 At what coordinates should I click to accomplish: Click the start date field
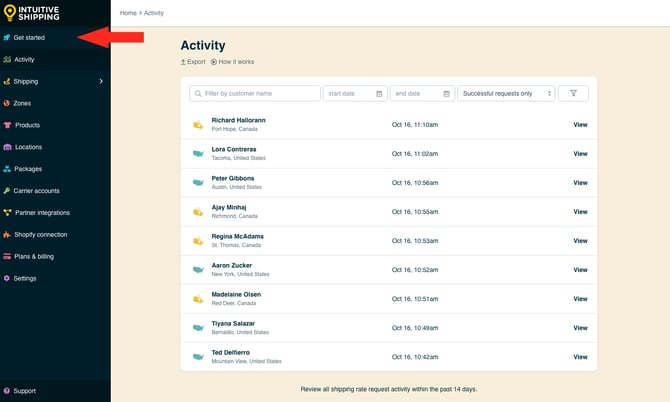tap(355, 94)
